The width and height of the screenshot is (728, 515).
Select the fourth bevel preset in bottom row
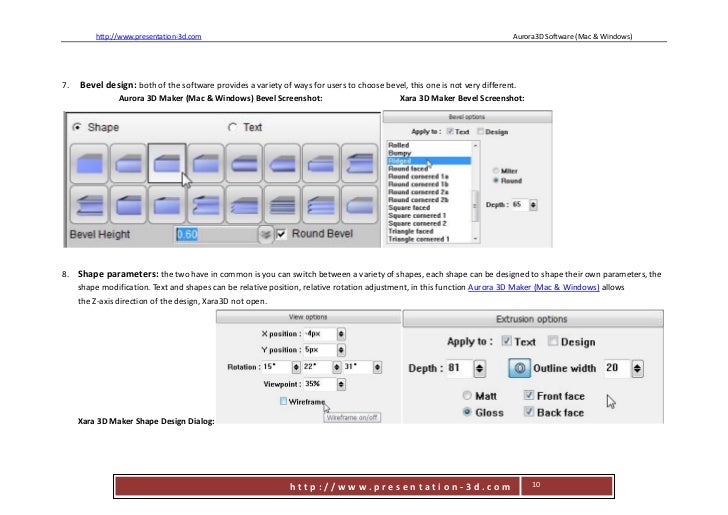(x=206, y=205)
